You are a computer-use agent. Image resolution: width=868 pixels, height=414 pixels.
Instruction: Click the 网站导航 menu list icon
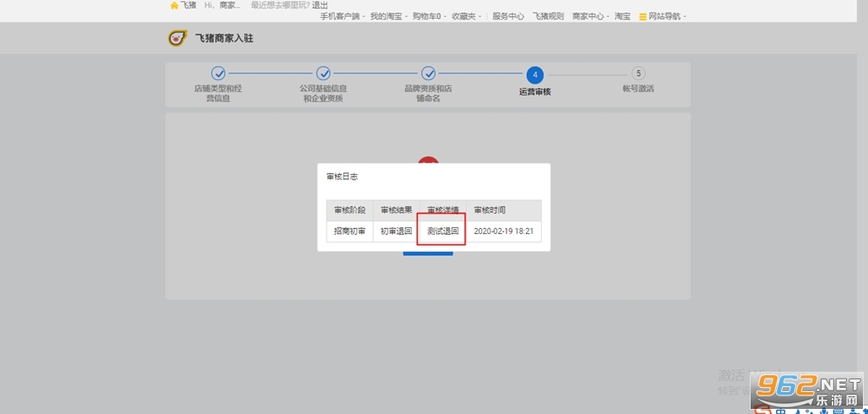tap(643, 17)
